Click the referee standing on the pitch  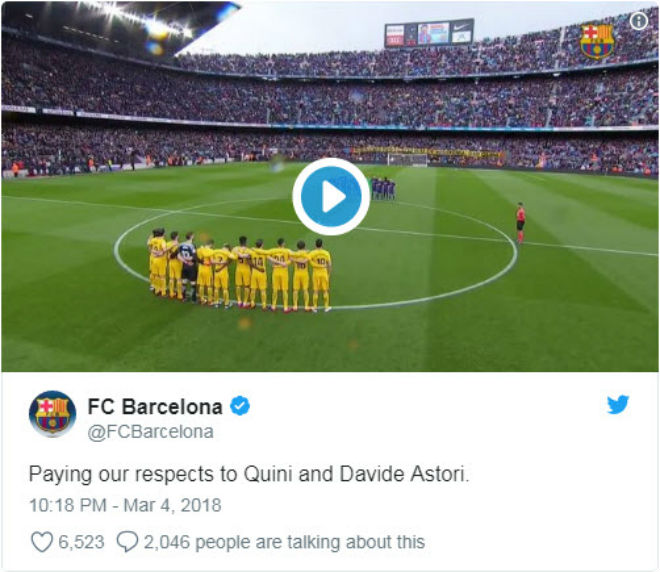[x=520, y=221]
